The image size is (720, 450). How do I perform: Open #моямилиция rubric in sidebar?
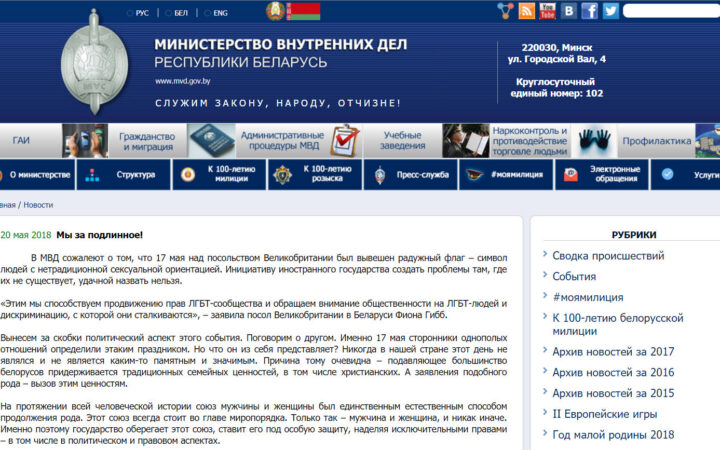(588, 297)
